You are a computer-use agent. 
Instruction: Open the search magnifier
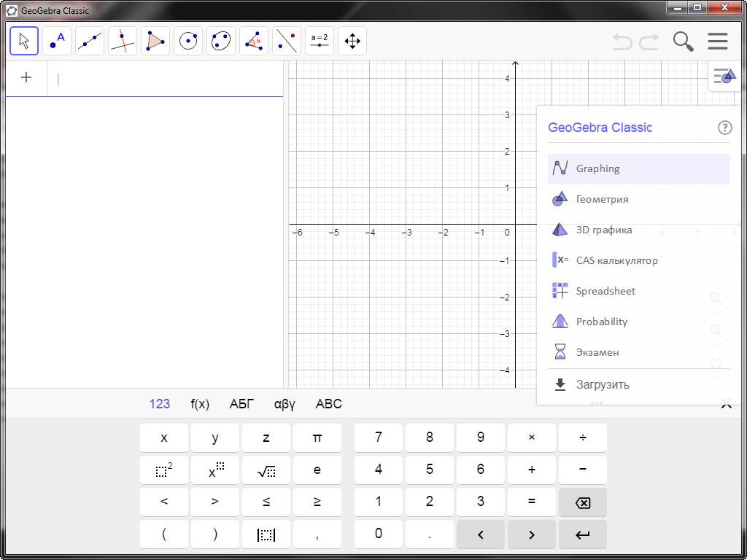[683, 42]
